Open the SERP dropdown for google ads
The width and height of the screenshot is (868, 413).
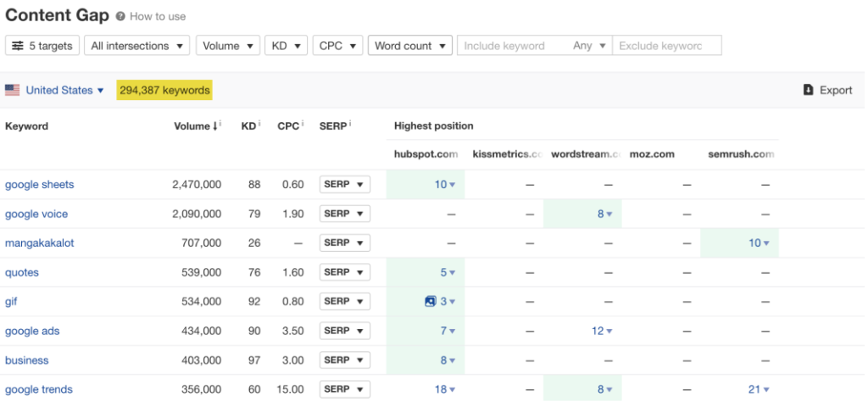pos(344,331)
